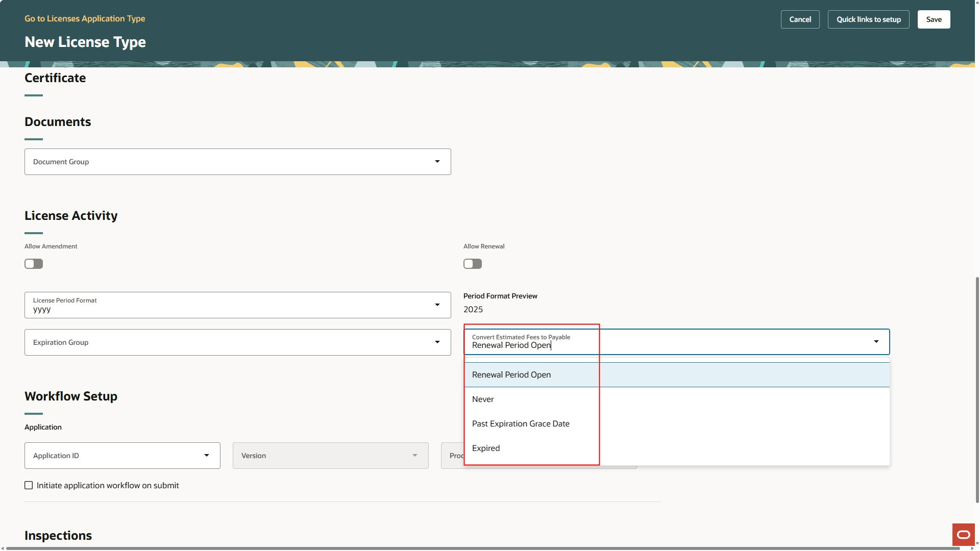Open the Oracle assistant icon
This screenshot has width=980, height=551.
tap(963, 534)
